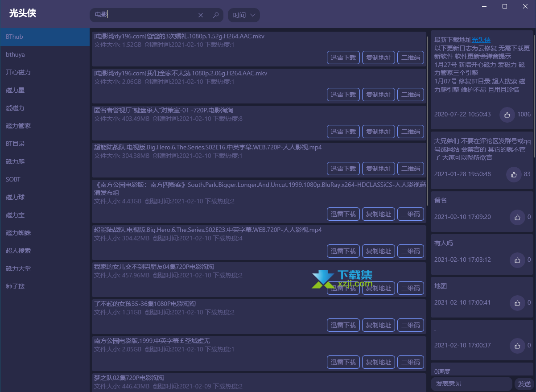The height and width of the screenshot is (392, 536).
Task: Send the comment with 发送
Action: (524, 384)
